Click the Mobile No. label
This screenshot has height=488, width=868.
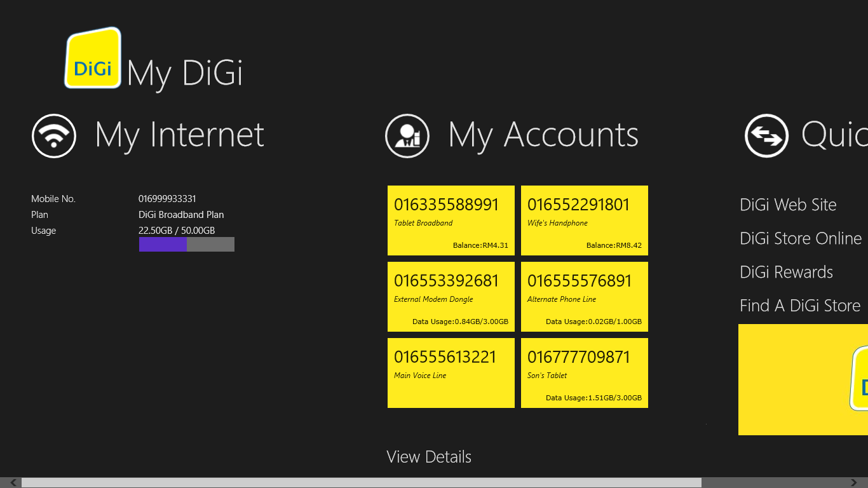(53, 199)
